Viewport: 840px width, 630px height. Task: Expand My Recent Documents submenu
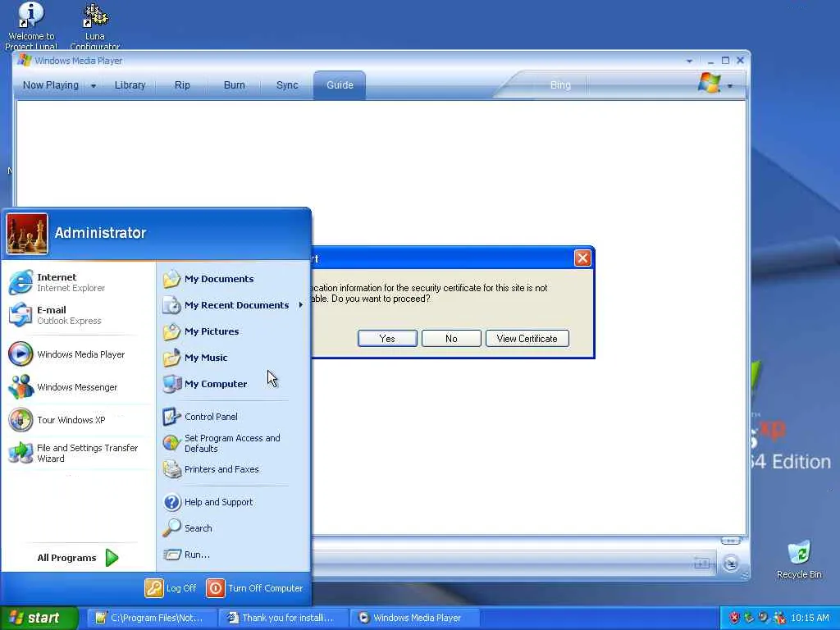coord(233,305)
